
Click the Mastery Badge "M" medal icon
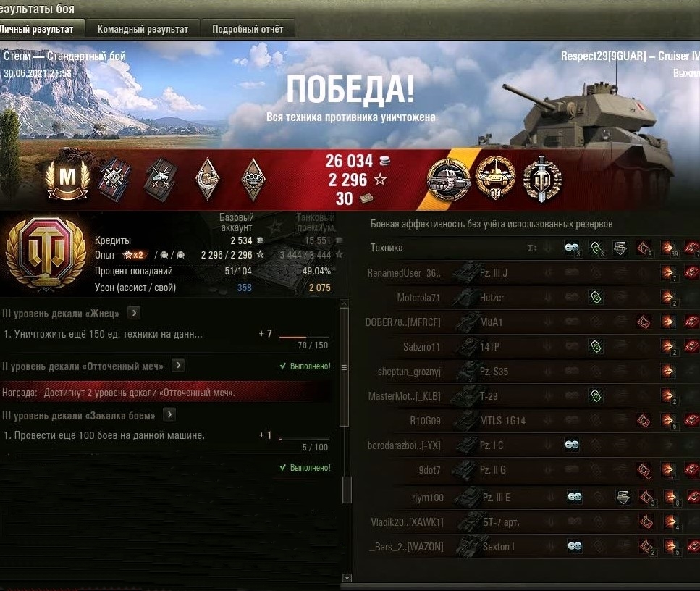(x=67, y=179)
